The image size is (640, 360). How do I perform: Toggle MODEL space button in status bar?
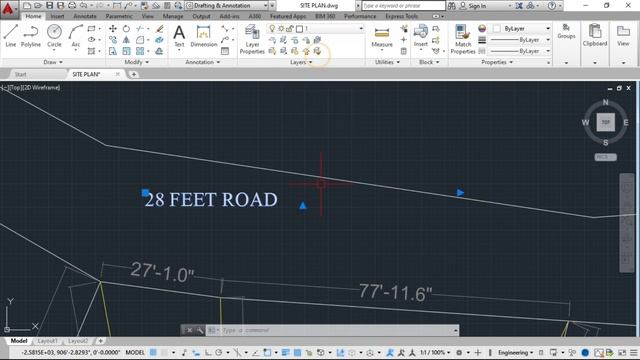click(135, 352)
